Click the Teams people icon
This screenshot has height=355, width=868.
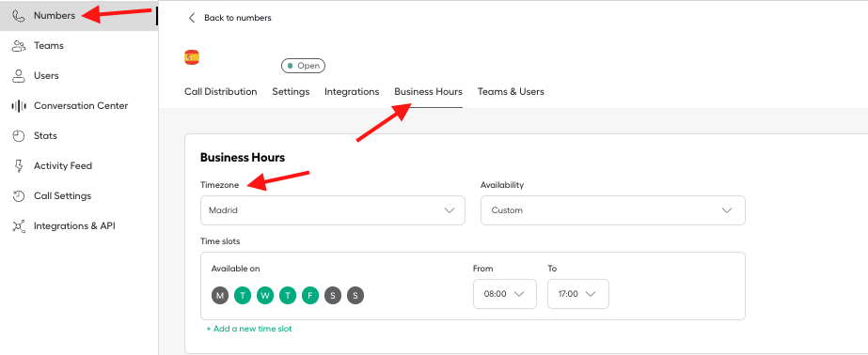(19, 46)
